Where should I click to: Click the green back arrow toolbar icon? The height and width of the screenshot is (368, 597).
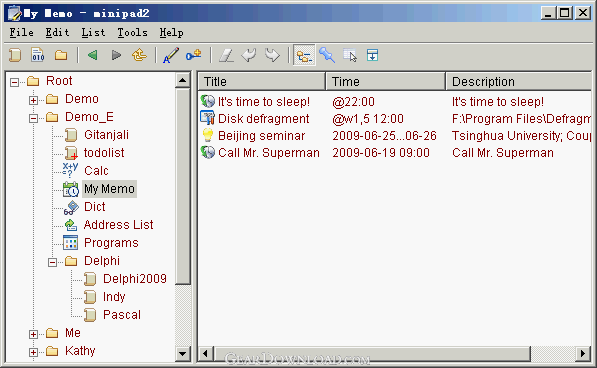pyautogui.click(x=93, y=56)
